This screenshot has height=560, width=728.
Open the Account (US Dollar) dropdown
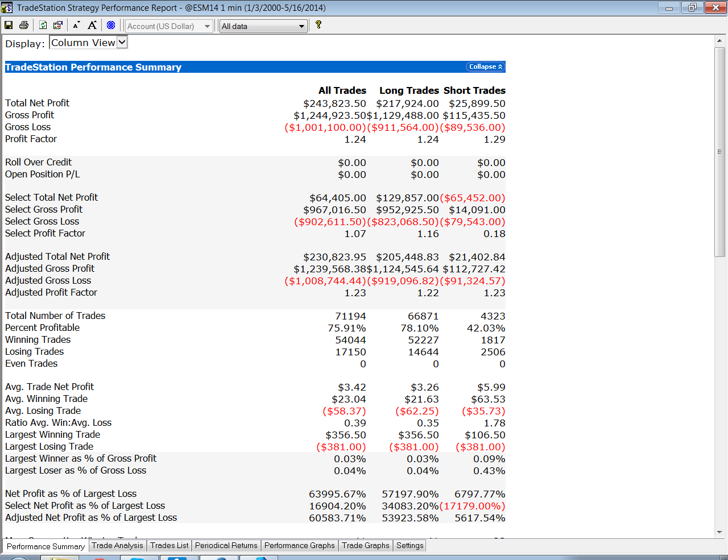[x=169, y=26]
